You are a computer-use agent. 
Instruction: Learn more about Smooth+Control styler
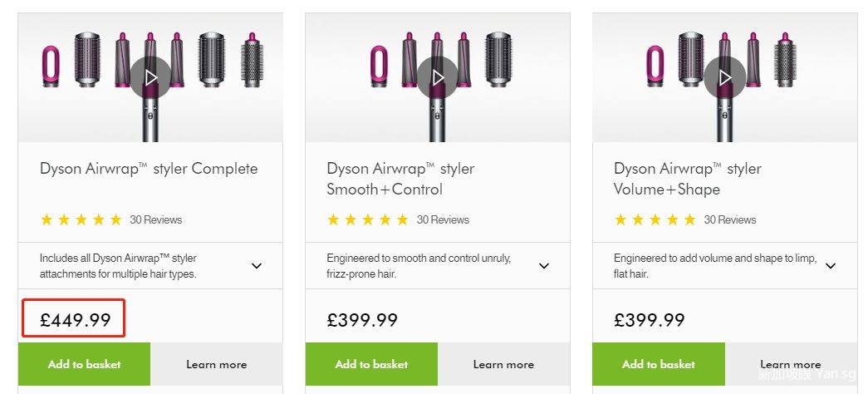click(503, 364)
